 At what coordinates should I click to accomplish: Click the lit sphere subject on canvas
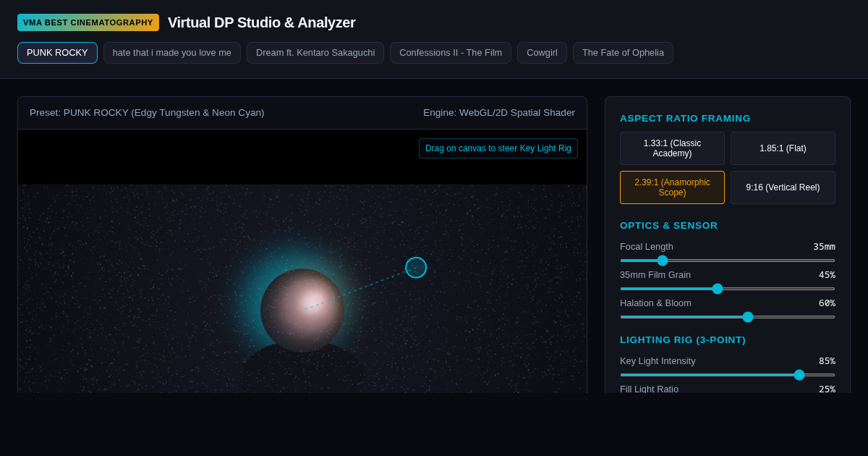click(302, 311)
